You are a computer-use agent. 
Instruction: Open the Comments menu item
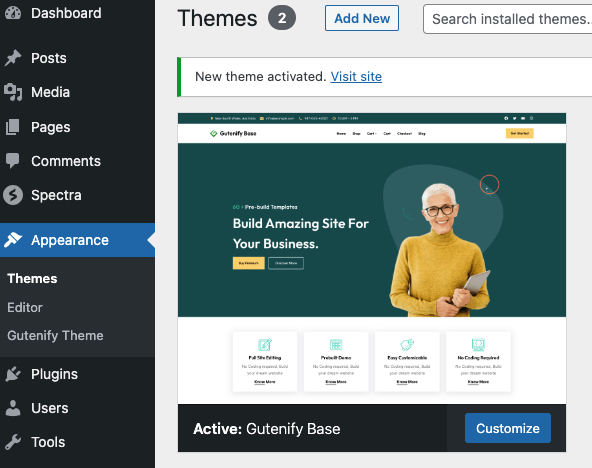coord(77,161)
